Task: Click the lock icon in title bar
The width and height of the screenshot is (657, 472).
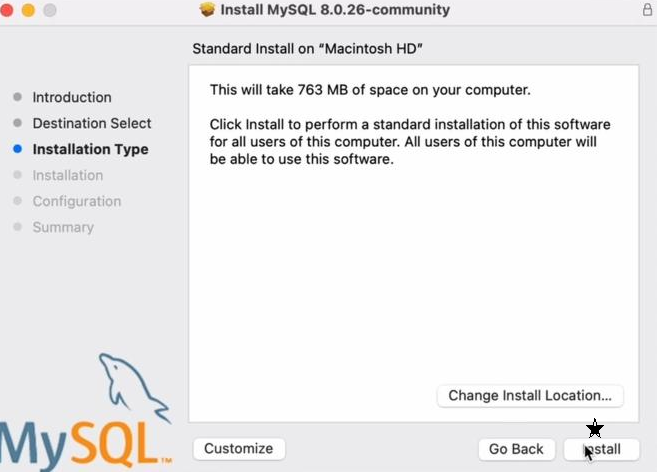Action: [647, 9]
